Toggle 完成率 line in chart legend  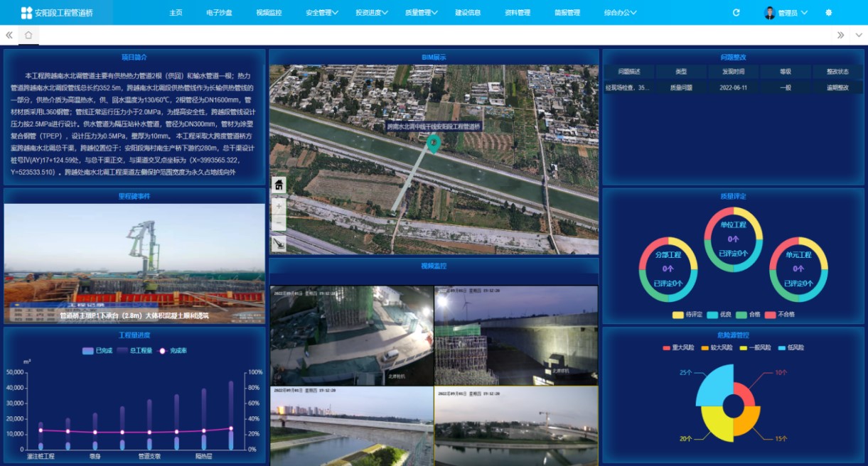pyautogui.click(x=173, y=351)
